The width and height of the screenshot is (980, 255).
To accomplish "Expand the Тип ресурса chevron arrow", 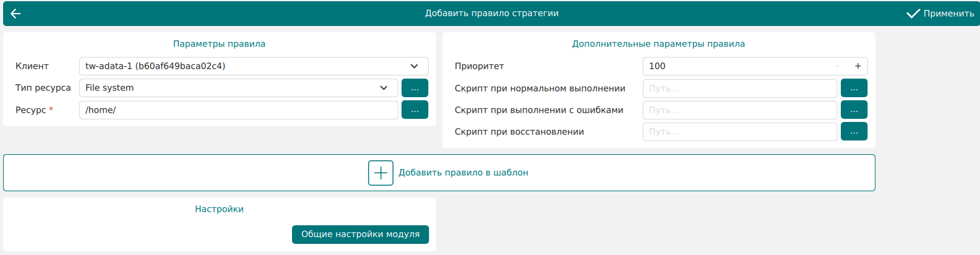I will tap(384, 88).
